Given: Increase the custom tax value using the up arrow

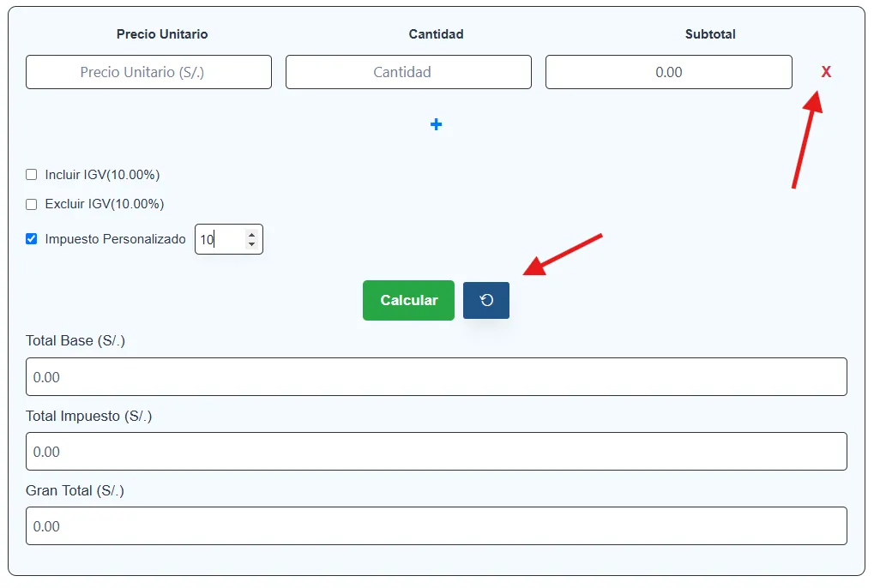Looking at the screenshot, I should (x=251, y=234).
